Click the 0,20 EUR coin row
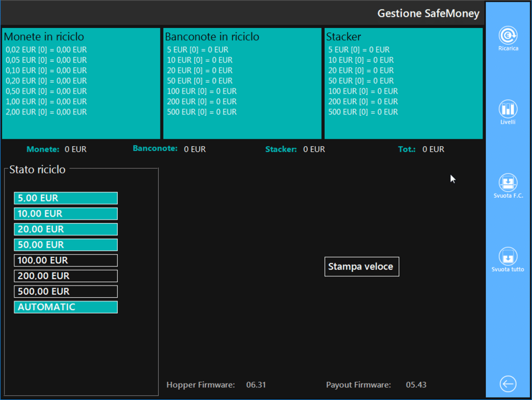532x400 pixels. 46,81
